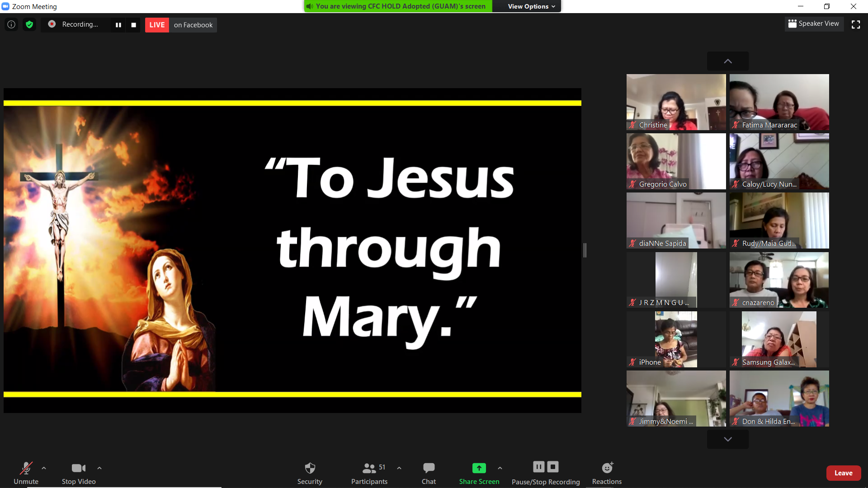This screenshot has height=488, width=868.
Task: Click the muted mic icon beside Jimmy&Noemi
Action: (x=632, y=422)
